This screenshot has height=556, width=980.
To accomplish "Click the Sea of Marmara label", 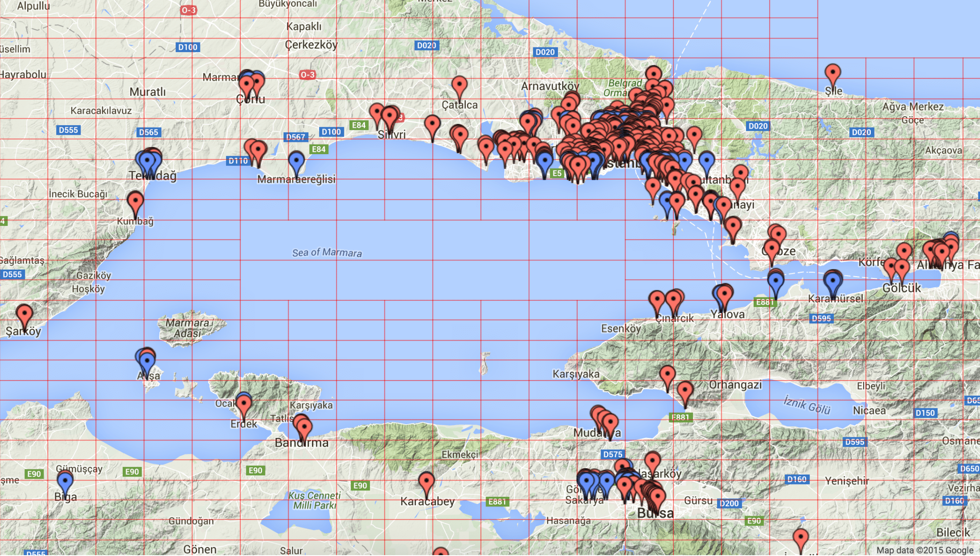I will pyautogui.click(x=327, y=252).
